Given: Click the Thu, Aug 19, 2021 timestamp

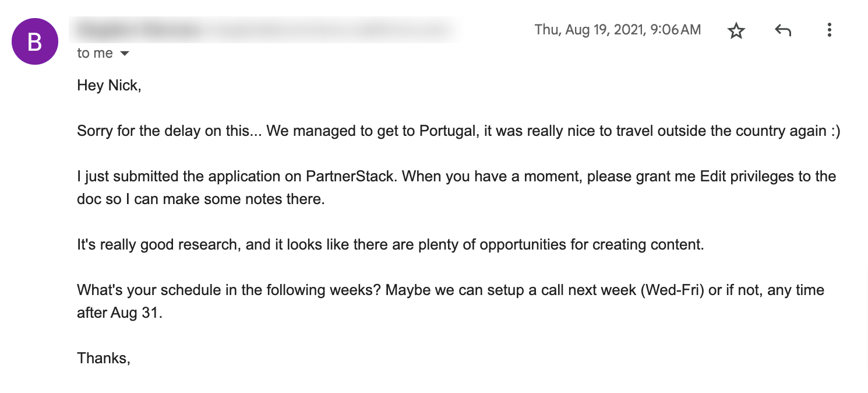Looking at the screenshot, I should click(618, 30).
